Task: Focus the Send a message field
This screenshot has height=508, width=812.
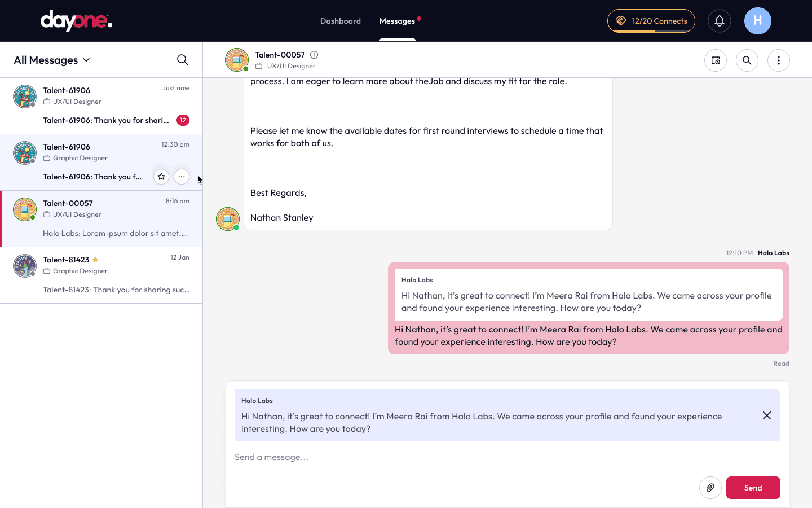Action: [507, 457]
